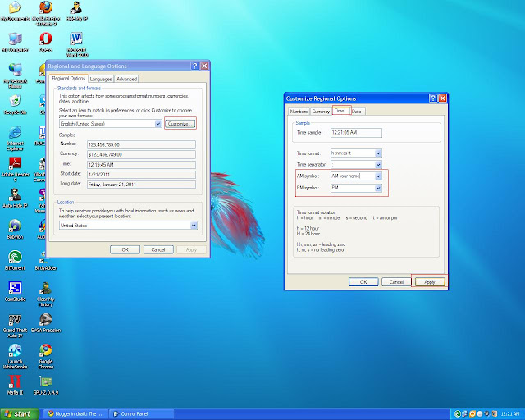Open the Clear My History shortcut
This screenshot has width=525, height=420.
46,294
